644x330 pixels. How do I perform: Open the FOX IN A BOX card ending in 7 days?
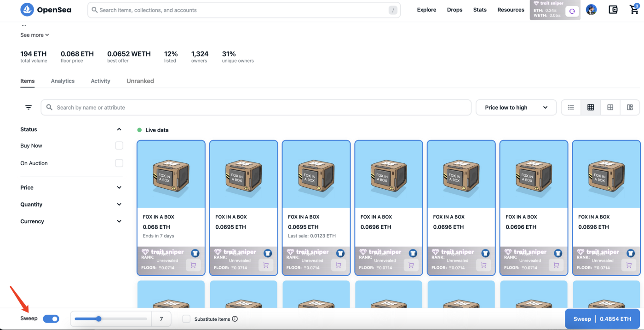tap(171, 208)
